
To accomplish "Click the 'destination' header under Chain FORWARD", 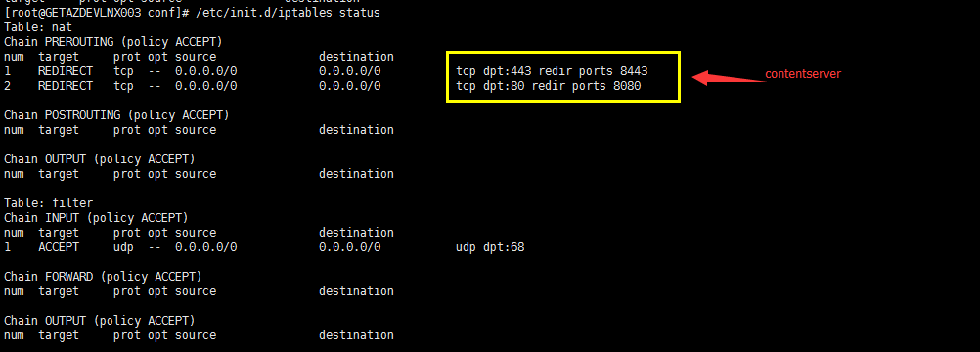I will (356, 291).
